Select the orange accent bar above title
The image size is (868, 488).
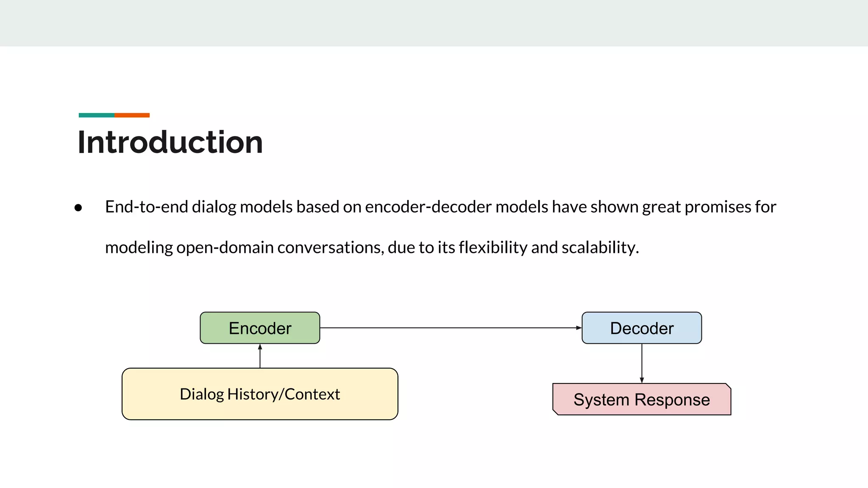pyautogui.click(x=132, y=115)
